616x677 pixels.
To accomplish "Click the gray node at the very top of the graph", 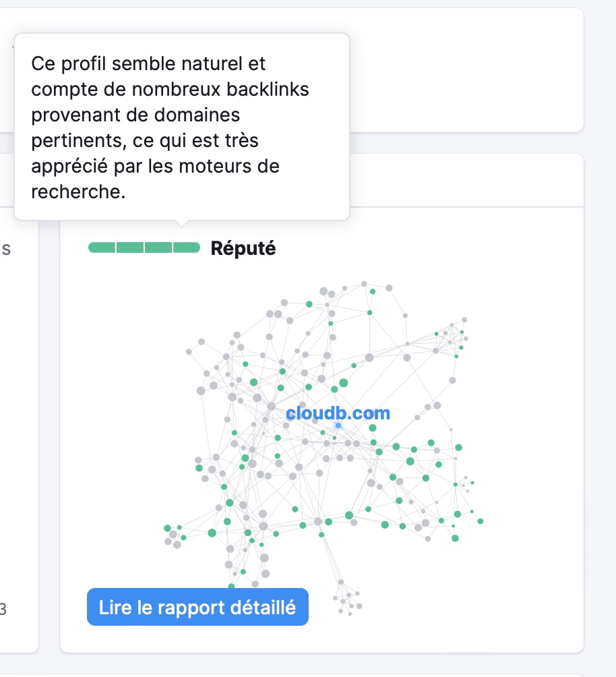I will (x=364, y=284).
